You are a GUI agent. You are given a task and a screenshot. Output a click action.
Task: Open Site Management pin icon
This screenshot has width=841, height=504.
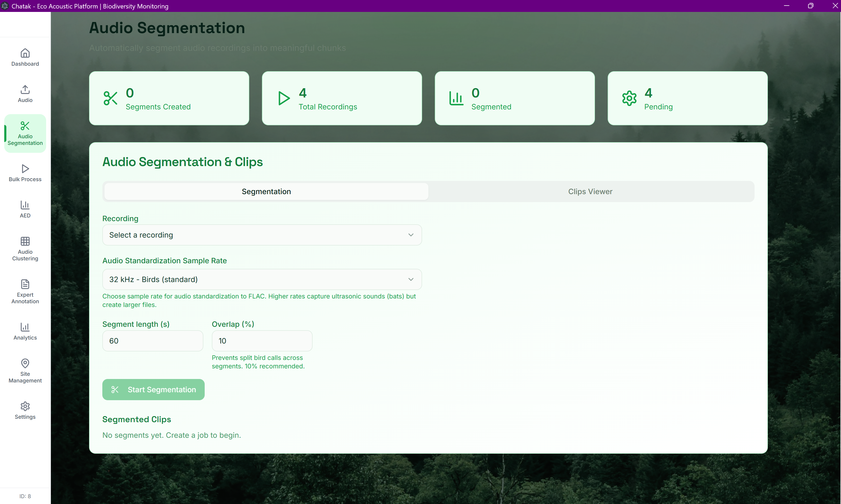[x=25, y=363]
